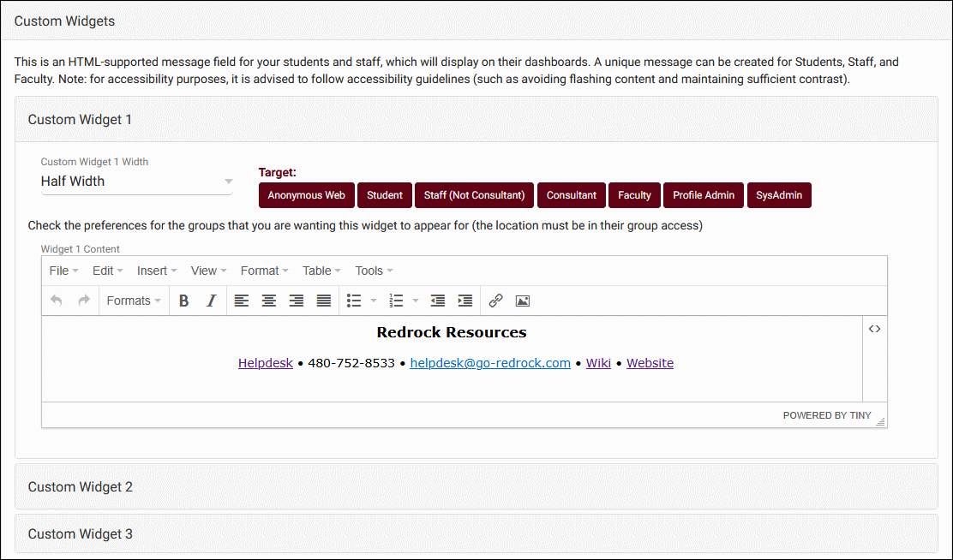Open the Insert menu
953x560 pixels.
(156, 271)
